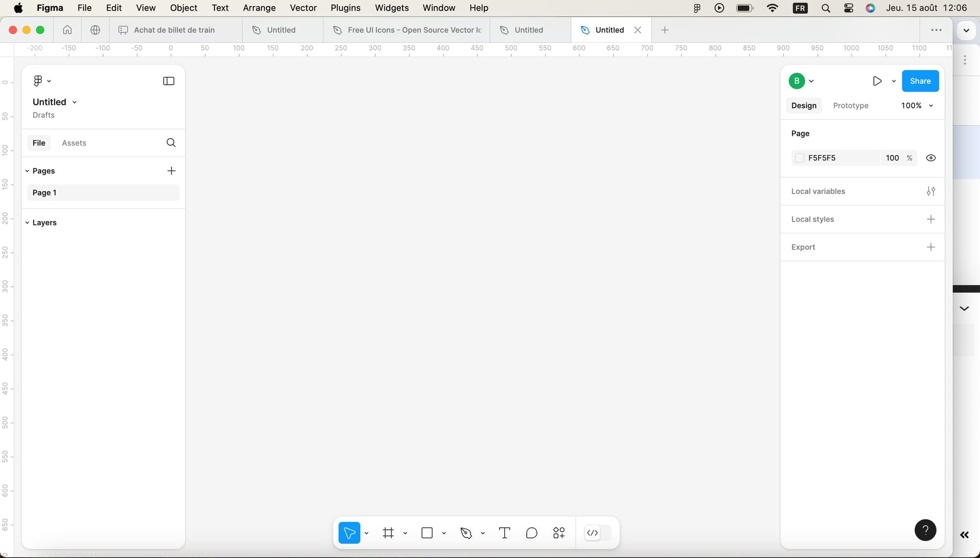The height and width of the screenshot is (558, 980).
Task: Click the Design tab
Action: [804, 105]
